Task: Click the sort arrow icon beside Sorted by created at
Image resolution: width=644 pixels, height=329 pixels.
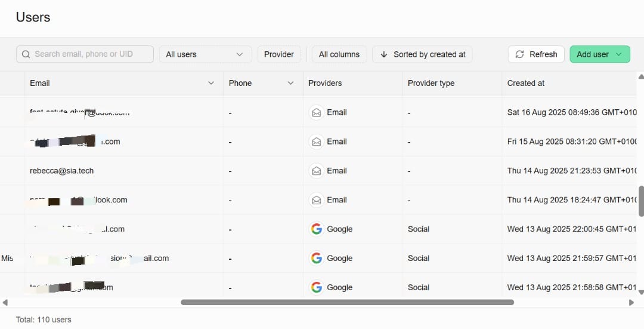Action: point(383,54)
